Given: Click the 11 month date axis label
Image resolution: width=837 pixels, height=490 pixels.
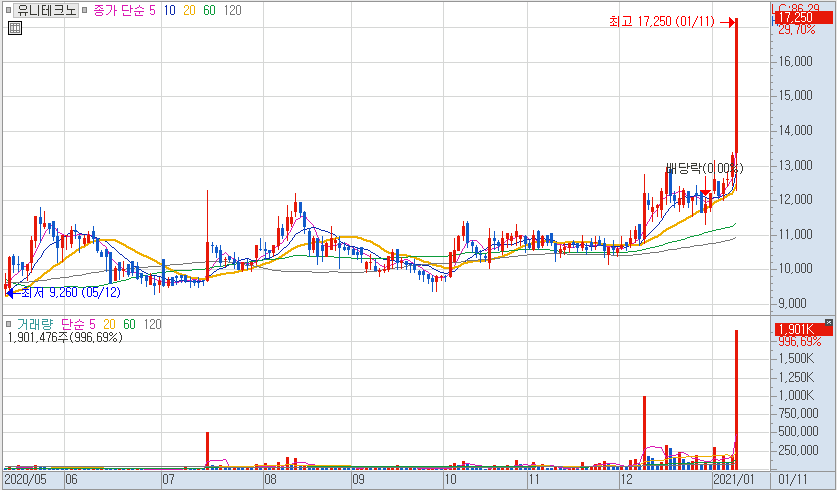Looking at the screenshot, I should coord(534,479).
